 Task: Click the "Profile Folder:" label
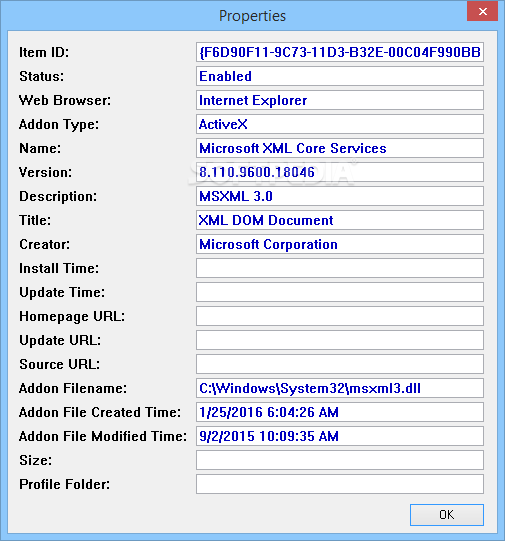point(65,484)
